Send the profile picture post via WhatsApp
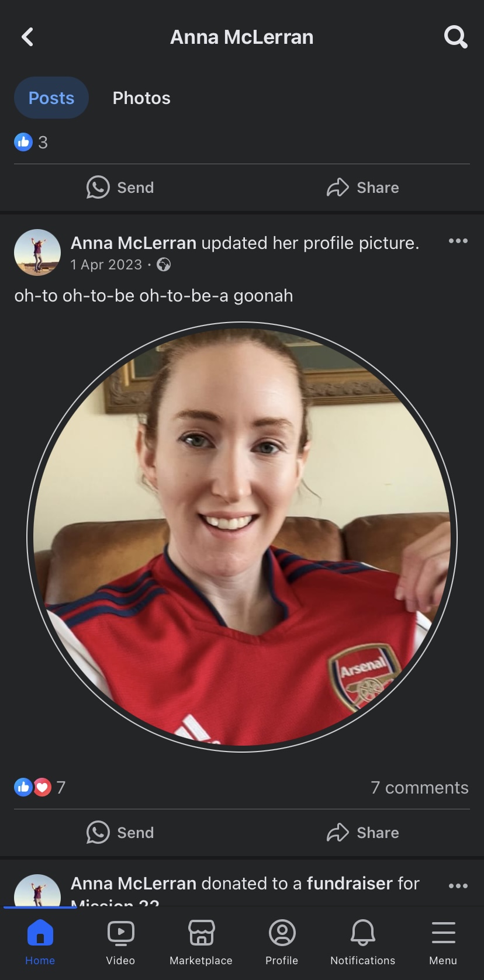 coord(120,833)
